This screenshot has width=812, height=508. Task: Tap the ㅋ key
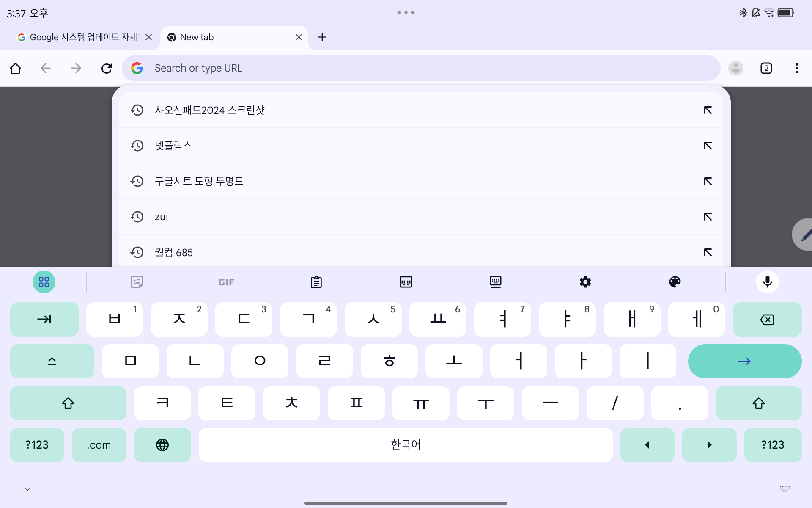click(x=162, y=403)
